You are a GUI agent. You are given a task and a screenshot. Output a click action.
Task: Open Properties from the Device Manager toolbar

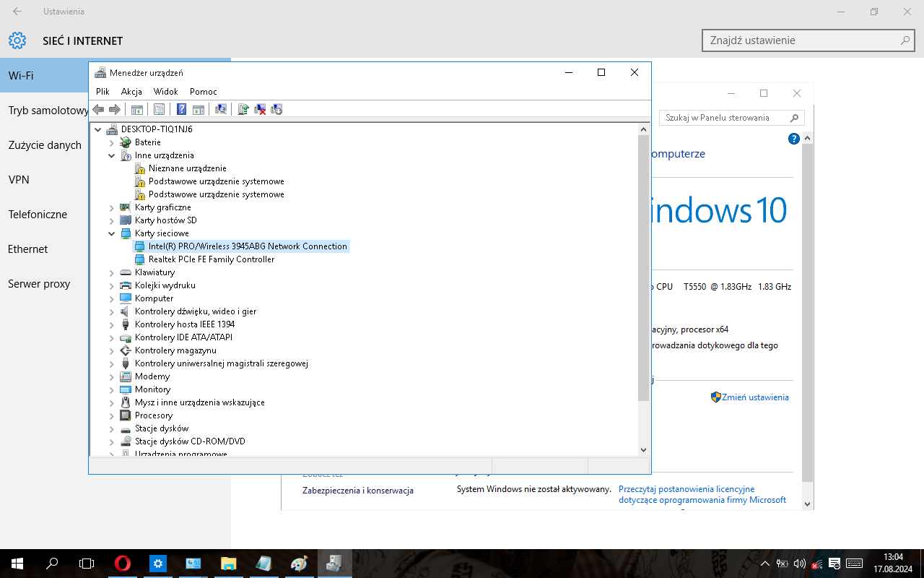click(159, 109)
